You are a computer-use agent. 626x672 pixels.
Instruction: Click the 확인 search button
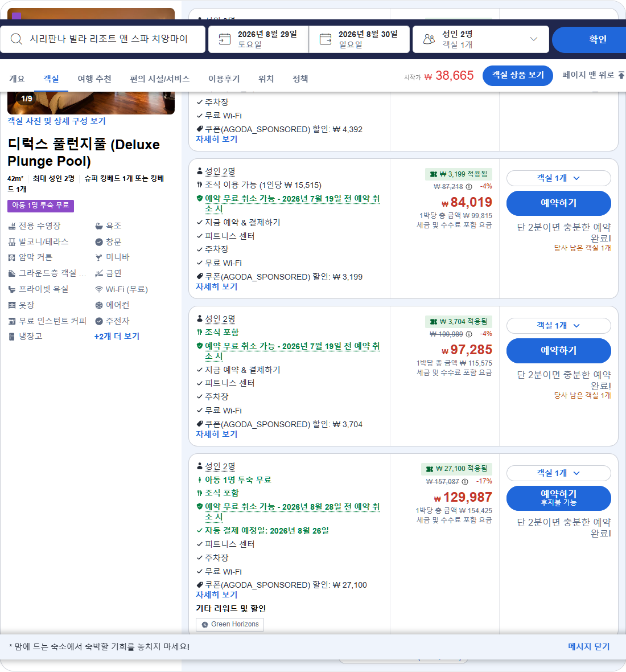(590, 39)
